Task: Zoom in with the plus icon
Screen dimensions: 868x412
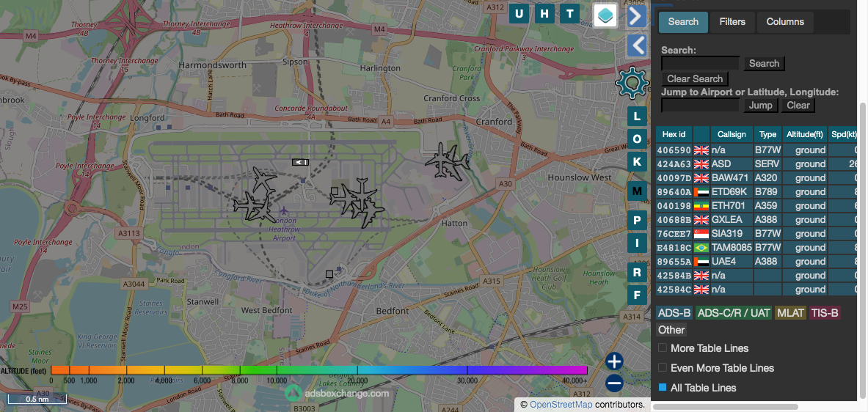Action: click(614, 361)
